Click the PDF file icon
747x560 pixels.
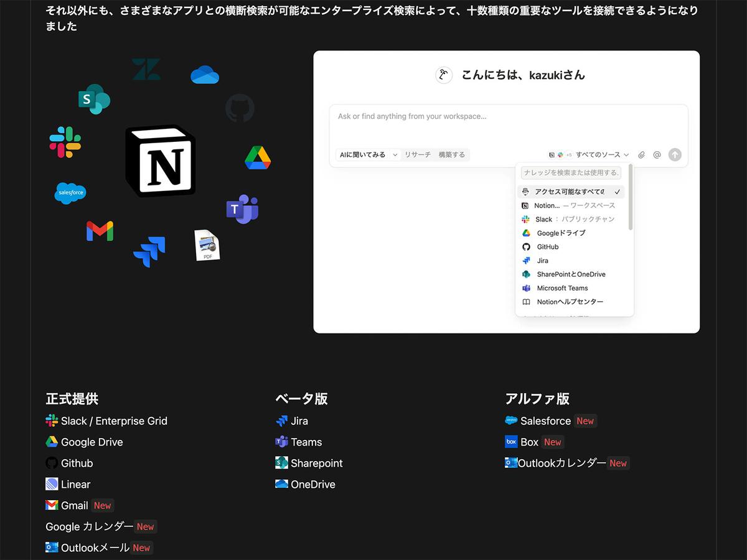click(x=207, y=245)
